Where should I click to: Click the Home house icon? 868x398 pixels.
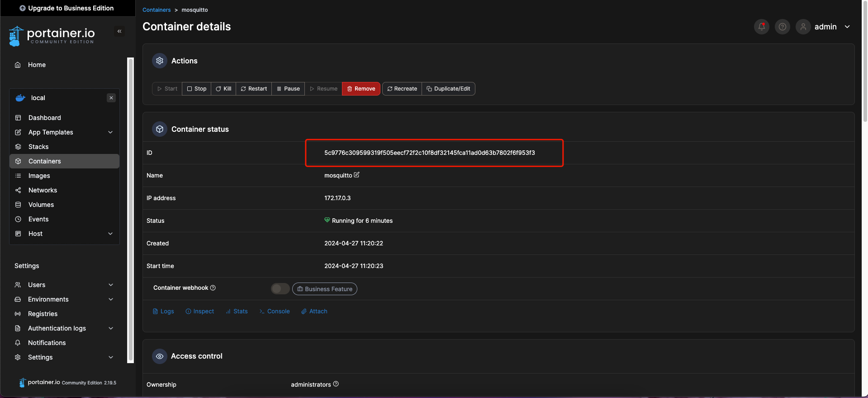(18, 65)
